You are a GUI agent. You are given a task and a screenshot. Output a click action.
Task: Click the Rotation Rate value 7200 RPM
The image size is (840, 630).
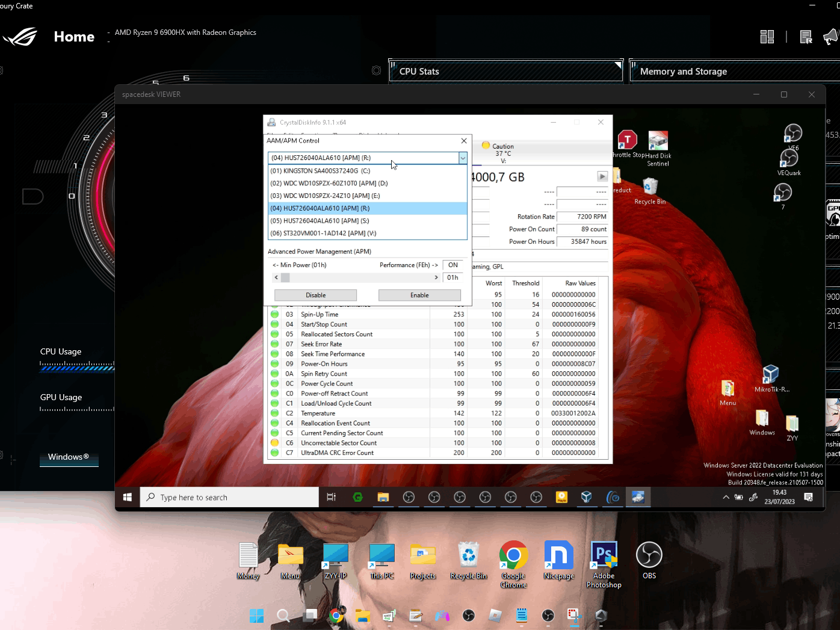[582, 217]
